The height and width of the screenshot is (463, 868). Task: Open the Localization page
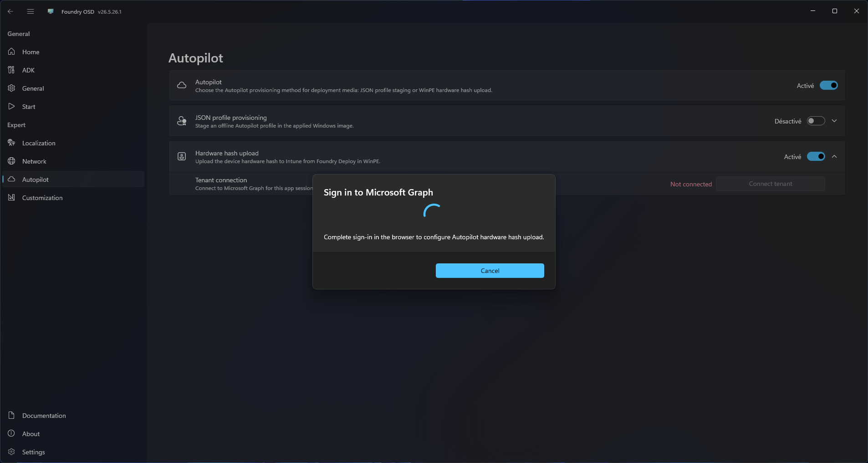pyautogui.click(x=39, y=143)
